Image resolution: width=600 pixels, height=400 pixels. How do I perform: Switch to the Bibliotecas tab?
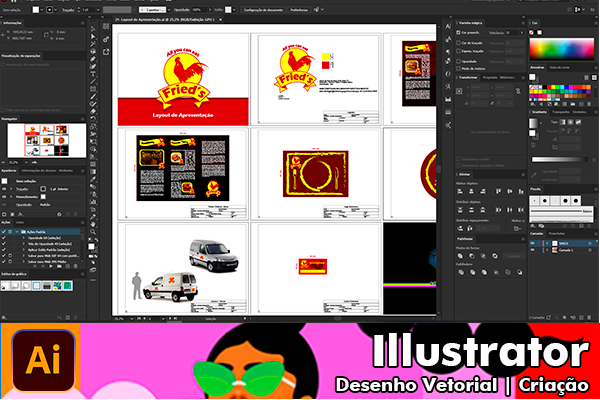coord(507,78)
